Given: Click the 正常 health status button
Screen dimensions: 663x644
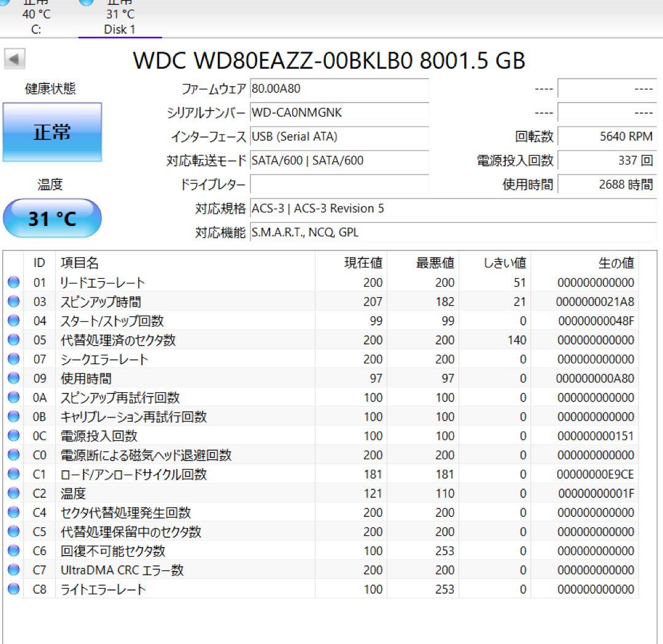Looking at the screenshot, I should [x=52, y=132].
